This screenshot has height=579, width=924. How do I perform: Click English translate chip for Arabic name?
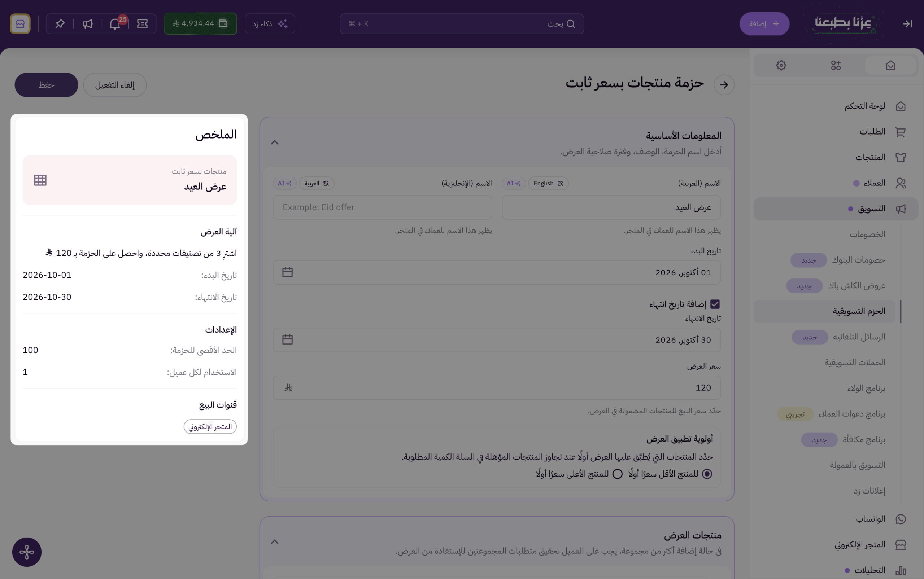click(x=548, y=183)
